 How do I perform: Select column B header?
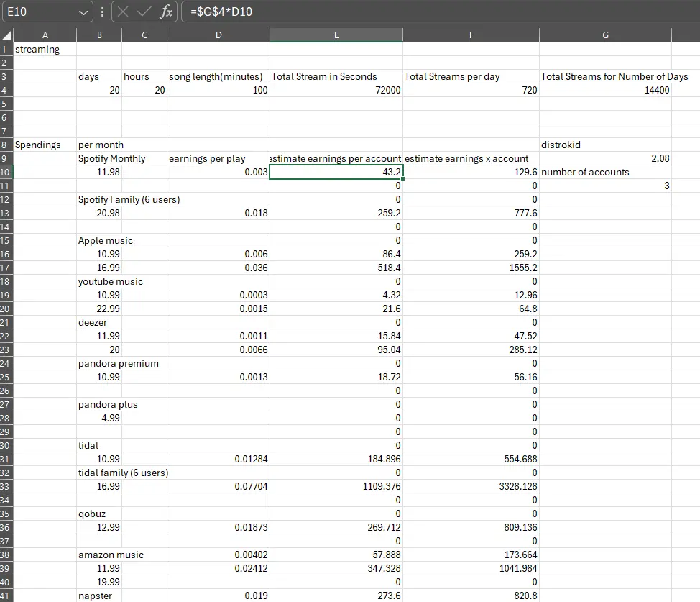tap(99, 35)
